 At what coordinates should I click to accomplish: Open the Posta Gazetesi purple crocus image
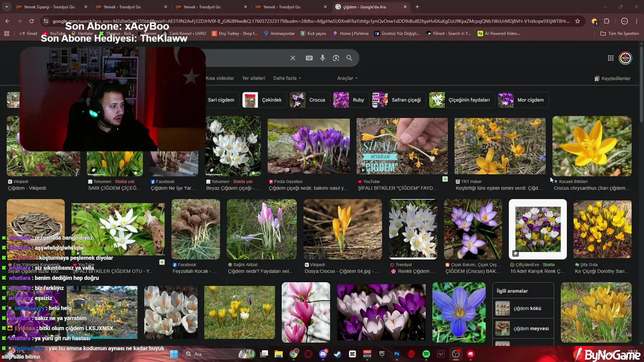tap(308, 146)
